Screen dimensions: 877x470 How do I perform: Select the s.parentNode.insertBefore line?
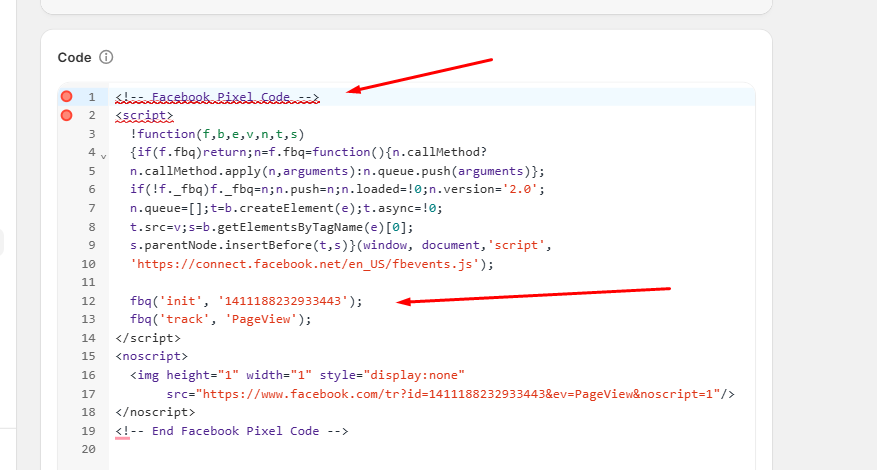[x=341, y=245]
